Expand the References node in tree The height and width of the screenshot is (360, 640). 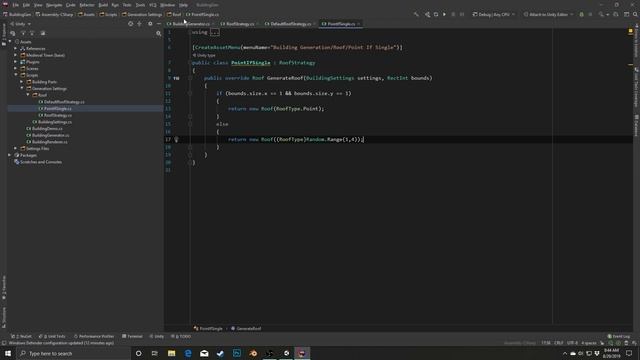pos(16,49)
